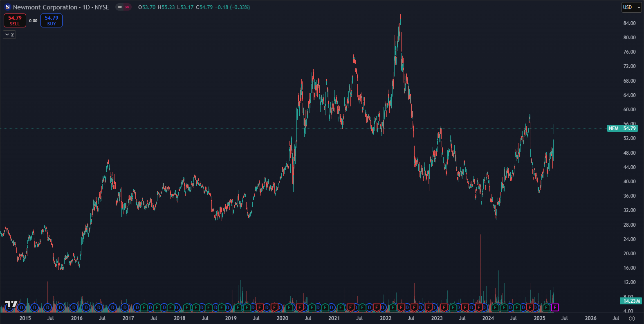Click the NEM ticker label on the price axis

[x=613, y=128]
